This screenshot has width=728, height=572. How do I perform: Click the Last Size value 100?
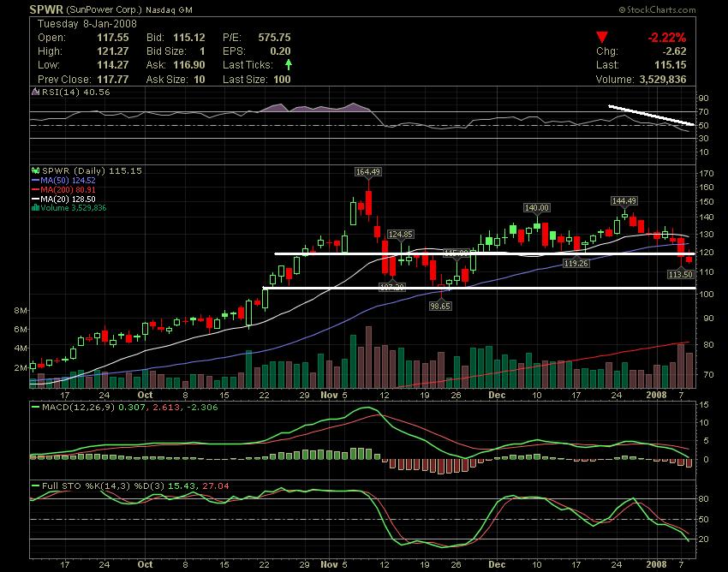tap(283, 80)
